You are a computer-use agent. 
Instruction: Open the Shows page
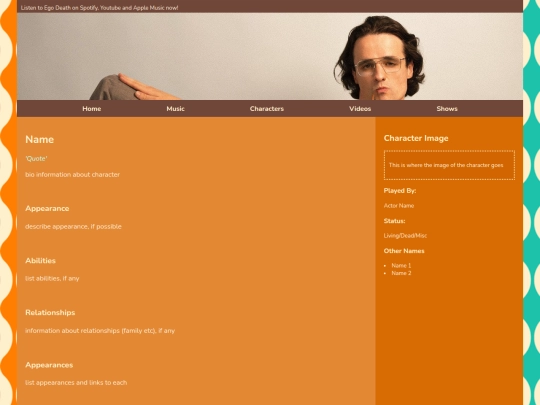click(x=447, y=109)
